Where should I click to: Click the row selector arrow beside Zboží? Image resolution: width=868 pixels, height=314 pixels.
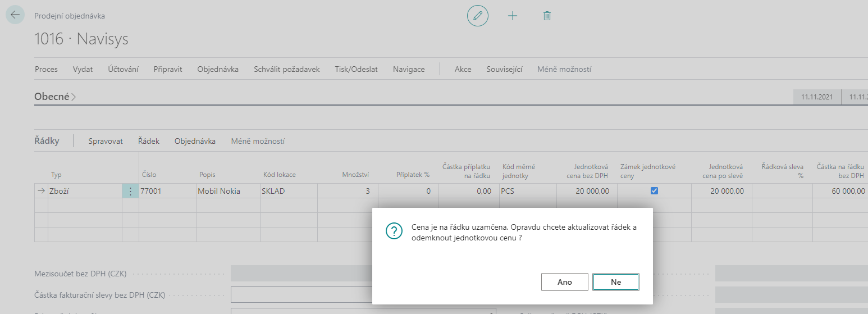point(41,191)
